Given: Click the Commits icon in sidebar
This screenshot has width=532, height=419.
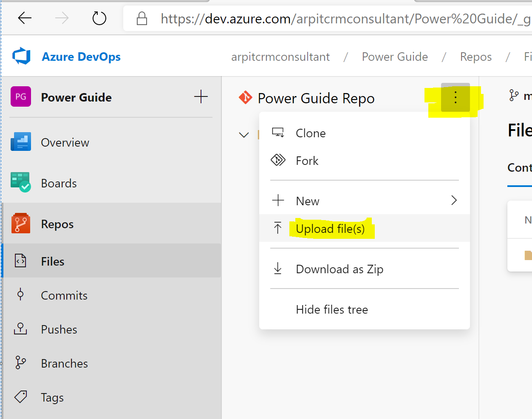Looking at the screenshot, I should [x=20, y=294].
